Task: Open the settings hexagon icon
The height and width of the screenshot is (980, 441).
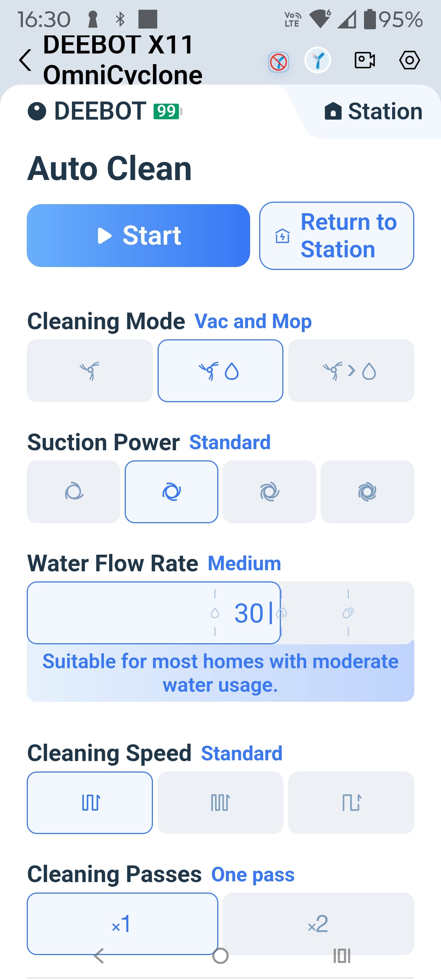Action: point(409,60)
